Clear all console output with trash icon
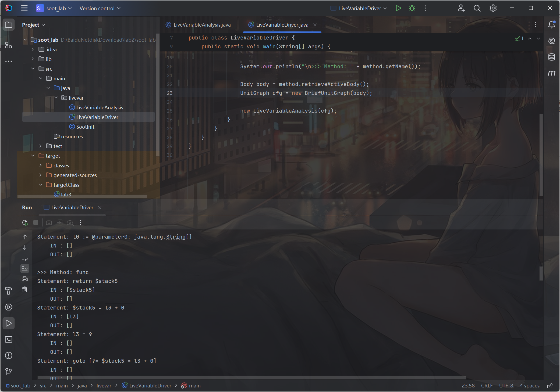Image resolution: width=560 pixels, height=392 pixels. (25, 290)
